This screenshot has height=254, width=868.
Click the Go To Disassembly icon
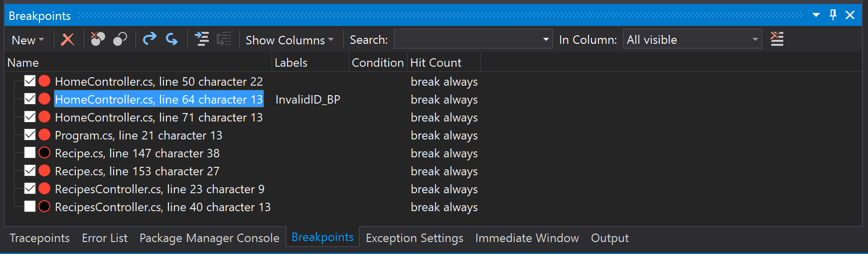(224, 39)
